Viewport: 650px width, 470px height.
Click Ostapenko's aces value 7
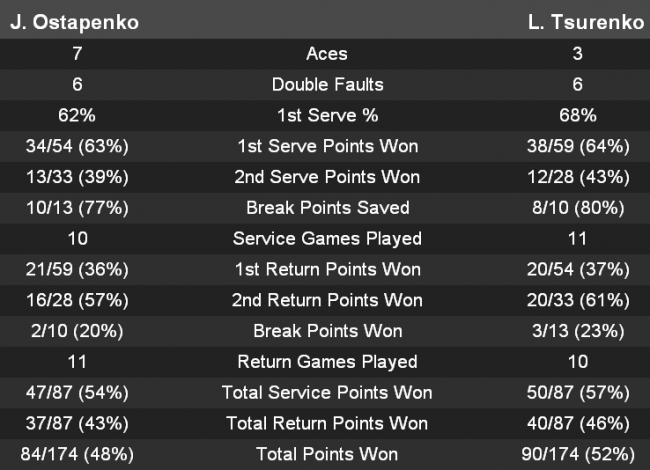[78, 54]
